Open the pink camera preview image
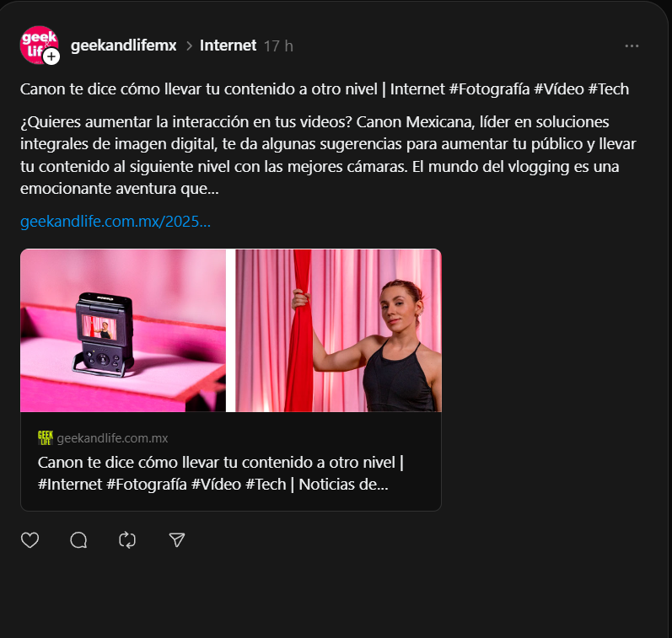 pos(123,330)
